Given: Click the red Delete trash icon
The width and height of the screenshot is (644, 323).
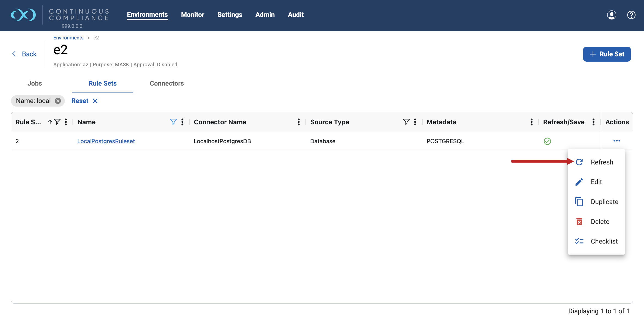Looking at the screenshot, I should pyautogui.click(x=579, y=221).
